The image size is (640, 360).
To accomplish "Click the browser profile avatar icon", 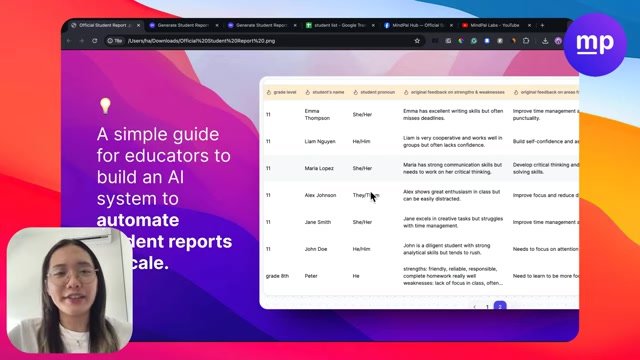I will (x=558, y=41).
